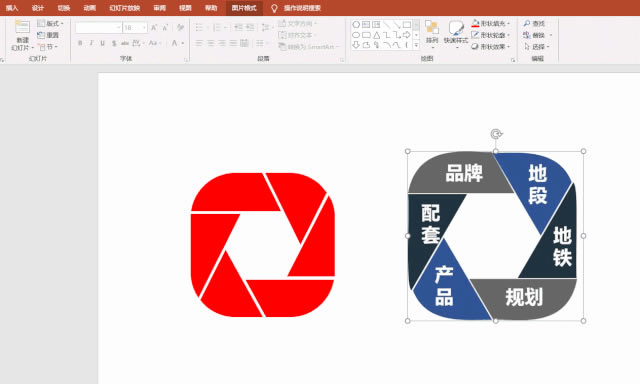Click the Shape Fill color bucket

(x=475, y=23)
